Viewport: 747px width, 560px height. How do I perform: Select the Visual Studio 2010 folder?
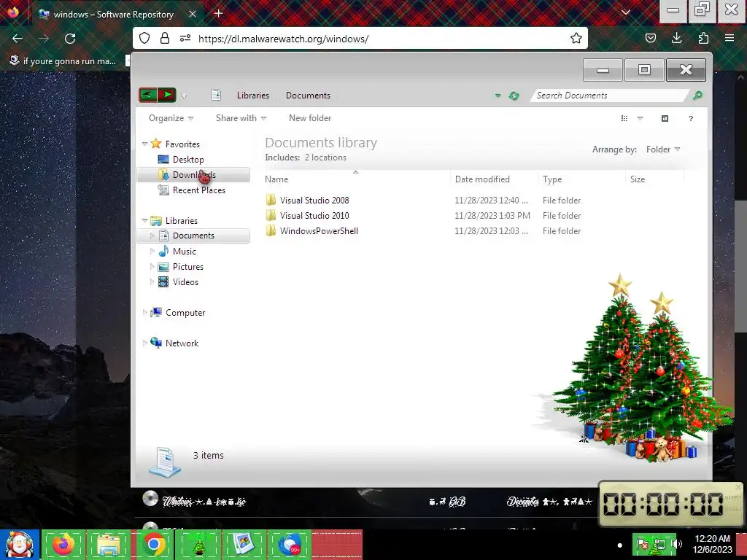(x=314, y=216)
